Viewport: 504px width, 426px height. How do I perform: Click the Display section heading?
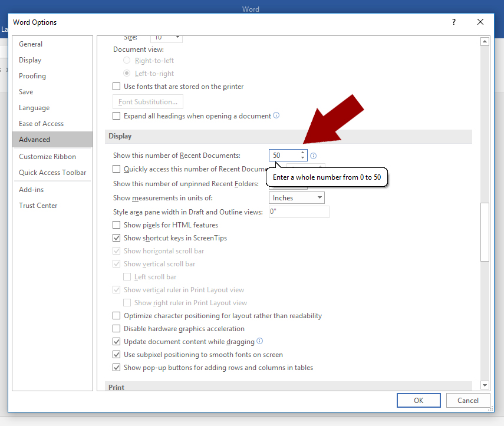coord(120,136)
